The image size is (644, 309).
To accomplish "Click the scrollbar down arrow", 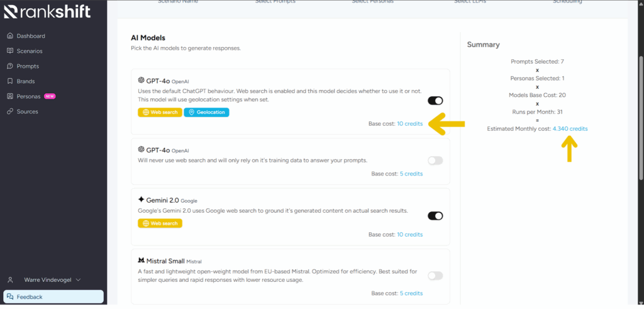I will pos(641,303).
